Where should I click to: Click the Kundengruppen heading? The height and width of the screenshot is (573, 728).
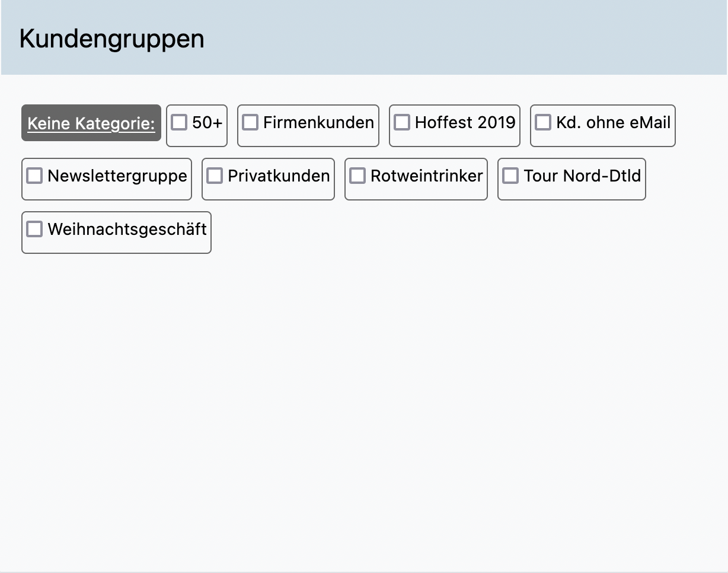[x=111, y=39]
